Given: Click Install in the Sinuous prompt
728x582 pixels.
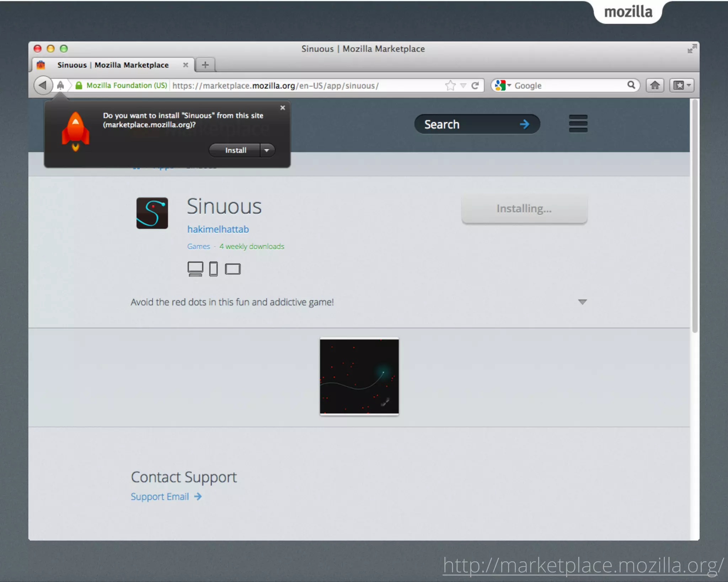Looking at the screenshot, I should pyautogui.click(x=235, y=150).
